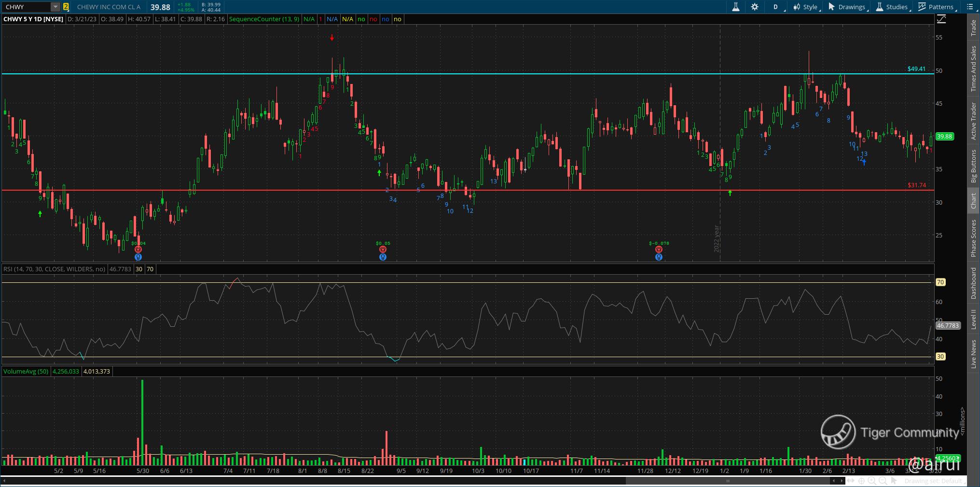Click the chart scale curve icon

941,19
